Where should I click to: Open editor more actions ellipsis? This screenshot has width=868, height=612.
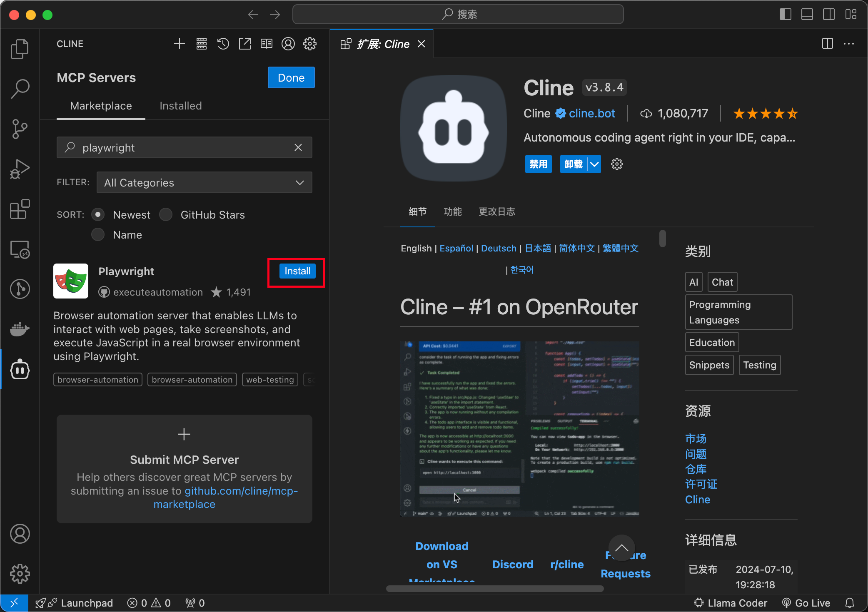[x=849, y=44]
